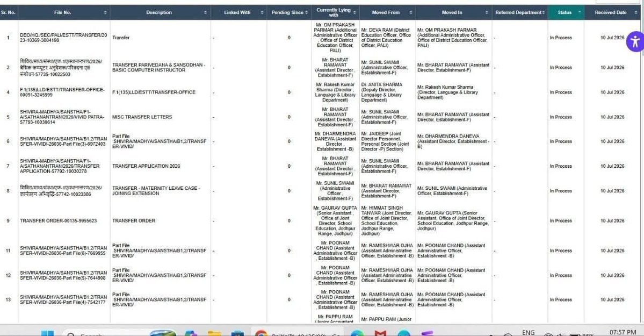
Task: Select 'MISC TRANSFER LETTERS' description
Action: tap(142, 117)
